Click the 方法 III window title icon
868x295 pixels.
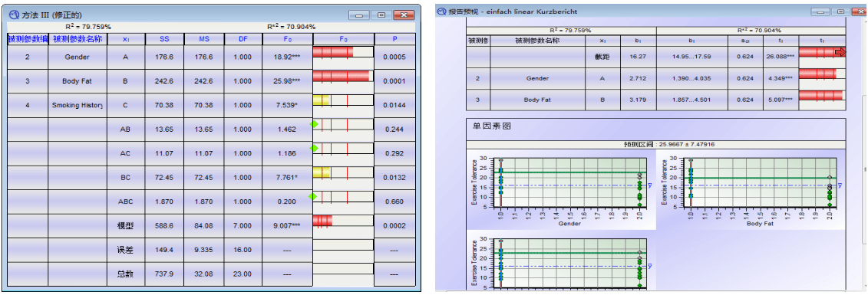15,15
